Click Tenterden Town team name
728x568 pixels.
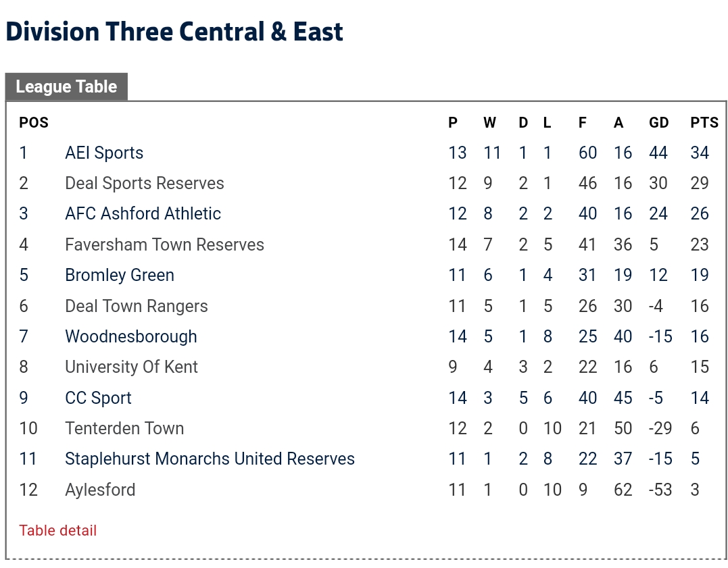124,428
